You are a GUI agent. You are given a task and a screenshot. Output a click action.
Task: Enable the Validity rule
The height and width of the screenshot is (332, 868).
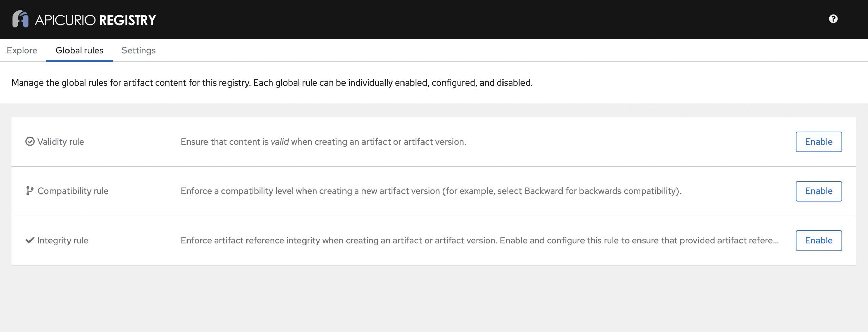click(x=818, y=142)
